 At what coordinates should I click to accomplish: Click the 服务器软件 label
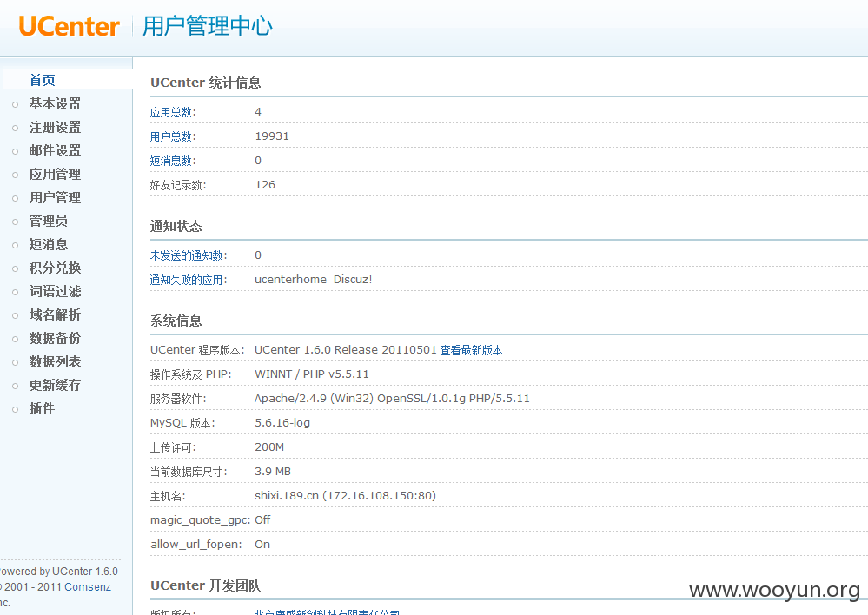[178, 399]
